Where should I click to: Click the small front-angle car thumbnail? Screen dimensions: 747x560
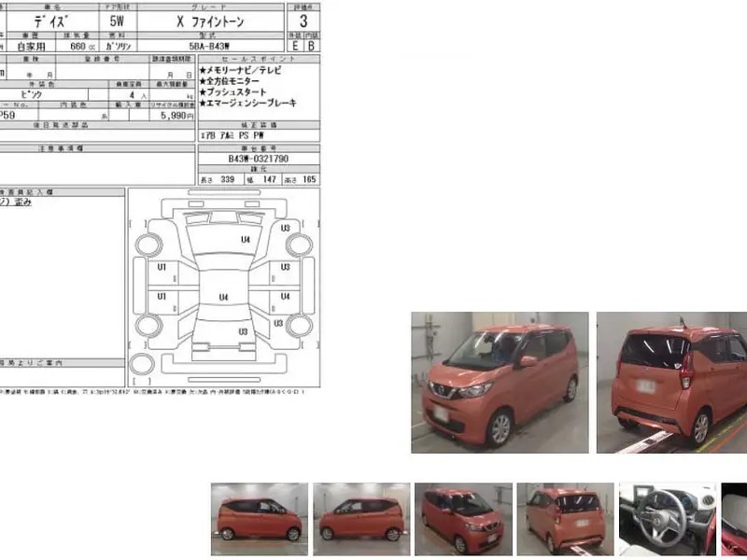coord(463,511)
